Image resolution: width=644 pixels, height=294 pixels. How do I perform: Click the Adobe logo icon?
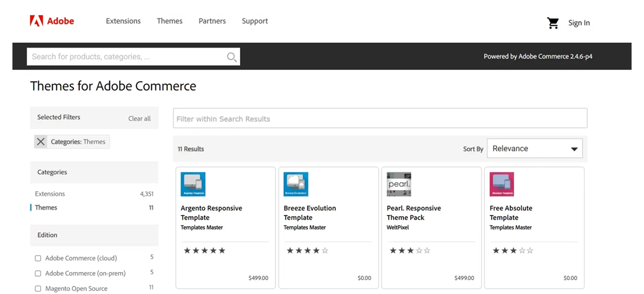point(37,21)
